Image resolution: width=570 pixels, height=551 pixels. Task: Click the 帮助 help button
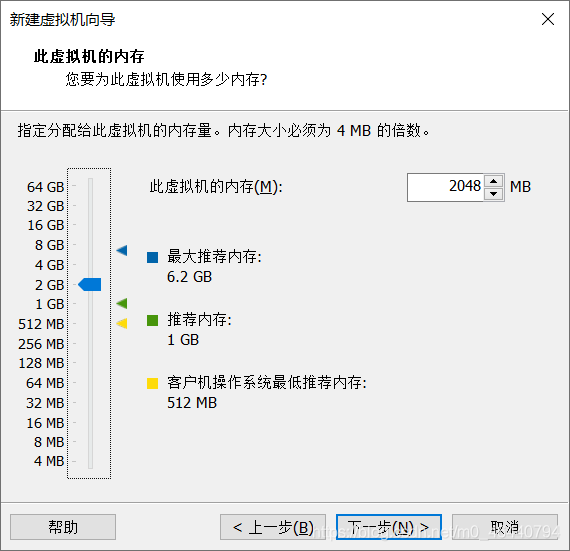click(x=63, y=527)
